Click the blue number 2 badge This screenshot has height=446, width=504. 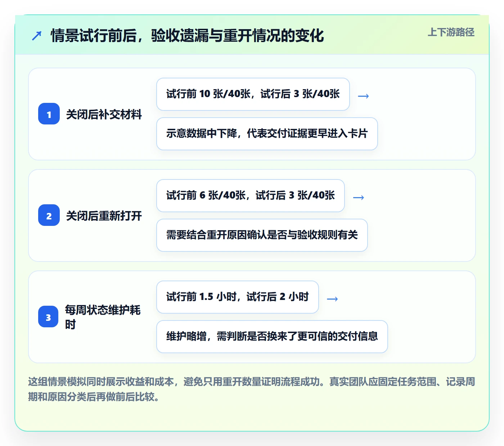point(49,215)
